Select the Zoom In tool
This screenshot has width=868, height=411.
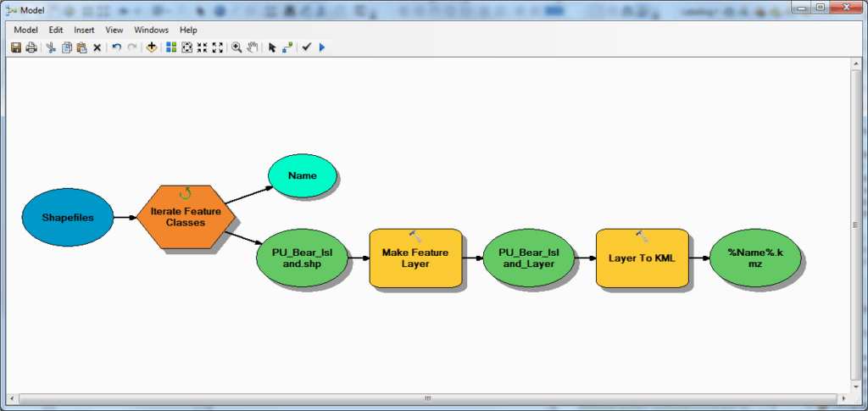point(237,47)
